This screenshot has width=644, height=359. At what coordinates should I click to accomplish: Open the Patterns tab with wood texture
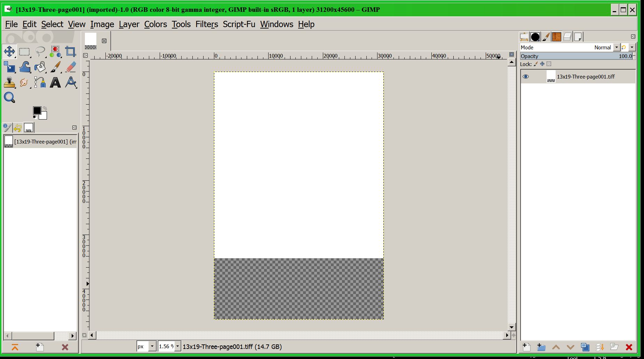[556, 36]
